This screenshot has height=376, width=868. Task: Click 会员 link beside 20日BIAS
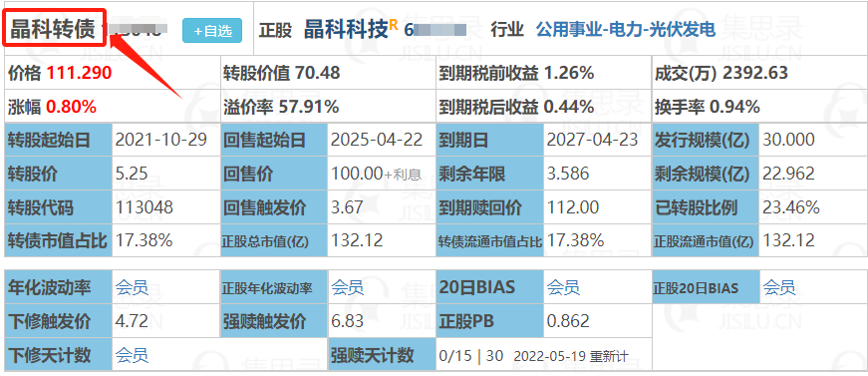click(563, 287)
